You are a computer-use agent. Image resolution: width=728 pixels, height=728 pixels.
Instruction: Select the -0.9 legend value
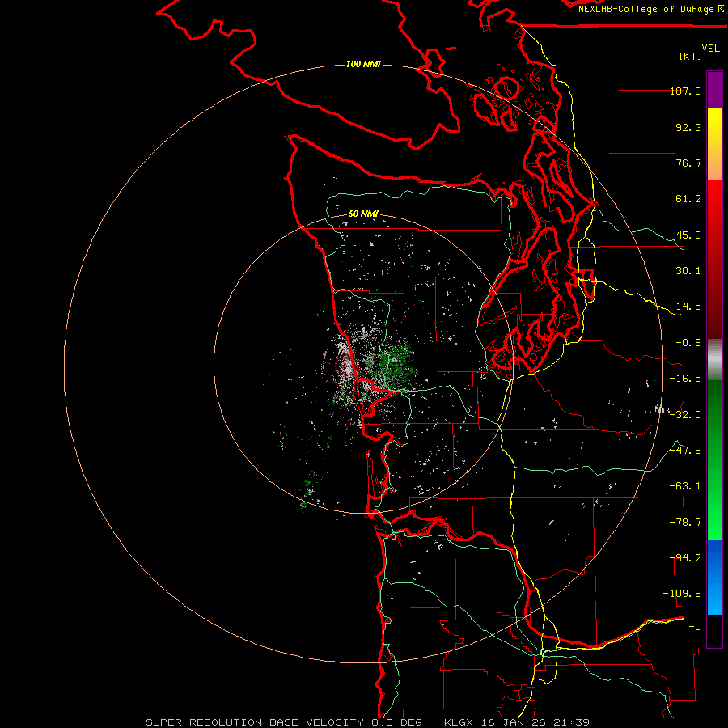(688, 343)
